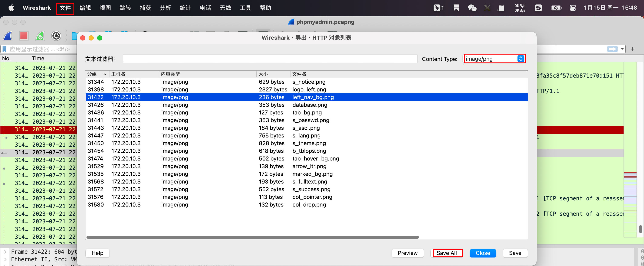The width and height of the screenshot is (644, 266).
Task: Select the arrow_ltr.png row
Action: (306, 166)
